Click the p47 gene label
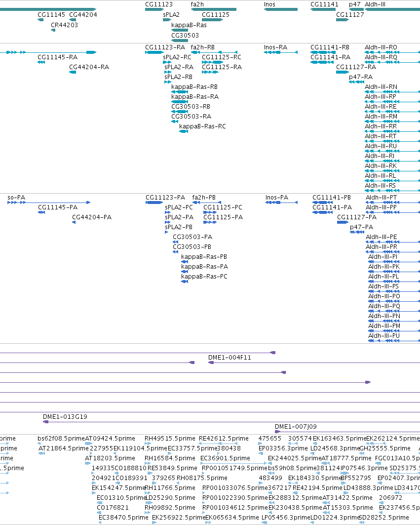 [x=354, y=4]
